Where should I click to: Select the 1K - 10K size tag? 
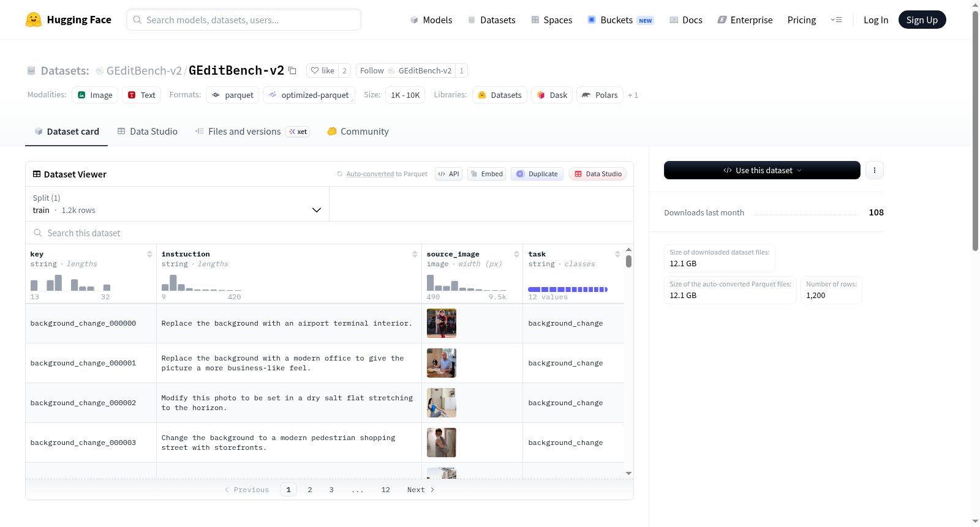coord(405,95)
